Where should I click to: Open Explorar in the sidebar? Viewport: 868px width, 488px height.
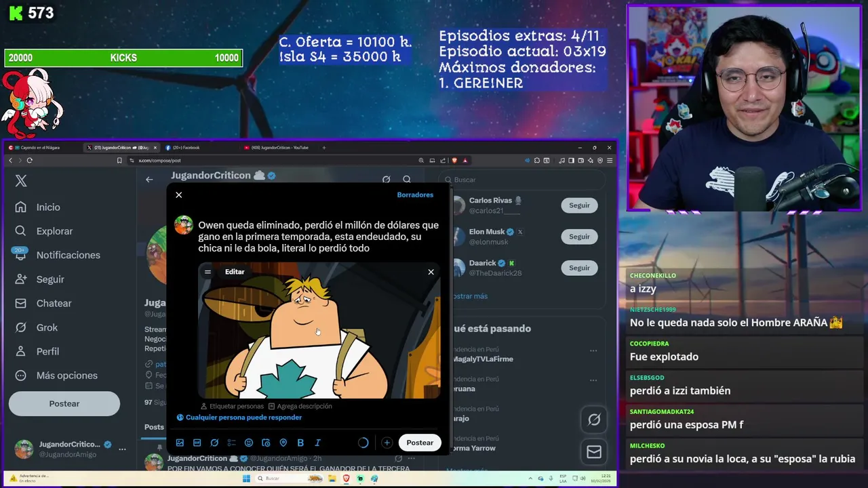44,231
